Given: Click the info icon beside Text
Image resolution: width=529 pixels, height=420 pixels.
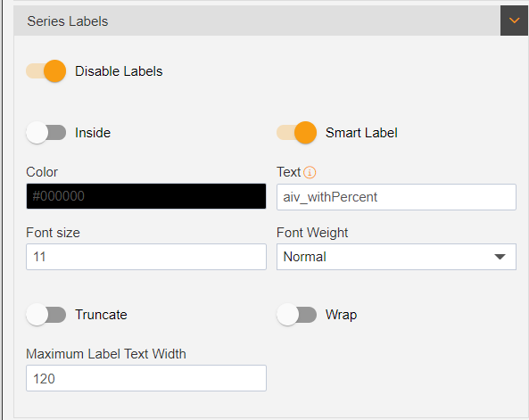Looking at the screenshot, I should point(310,172).
